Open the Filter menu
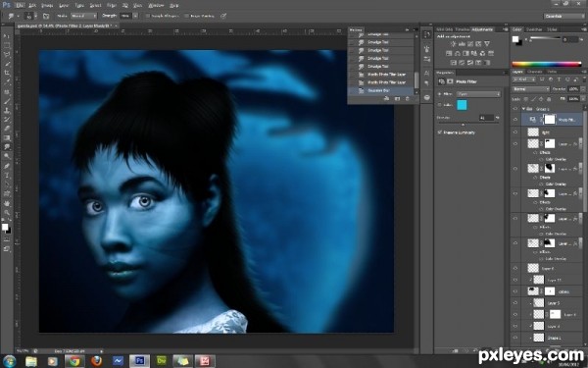Screen dimensions: 588x368 pyautogui.click(x=112, y=5)
